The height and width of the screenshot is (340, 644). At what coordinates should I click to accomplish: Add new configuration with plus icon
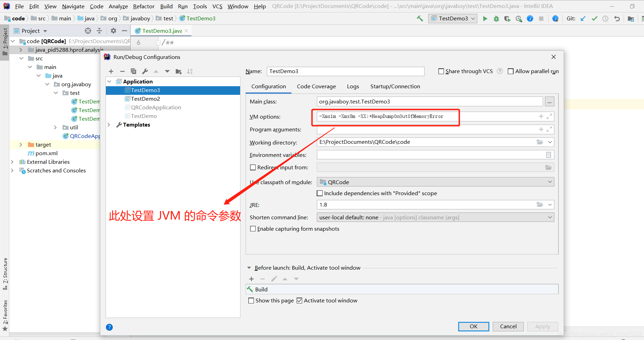111,71
